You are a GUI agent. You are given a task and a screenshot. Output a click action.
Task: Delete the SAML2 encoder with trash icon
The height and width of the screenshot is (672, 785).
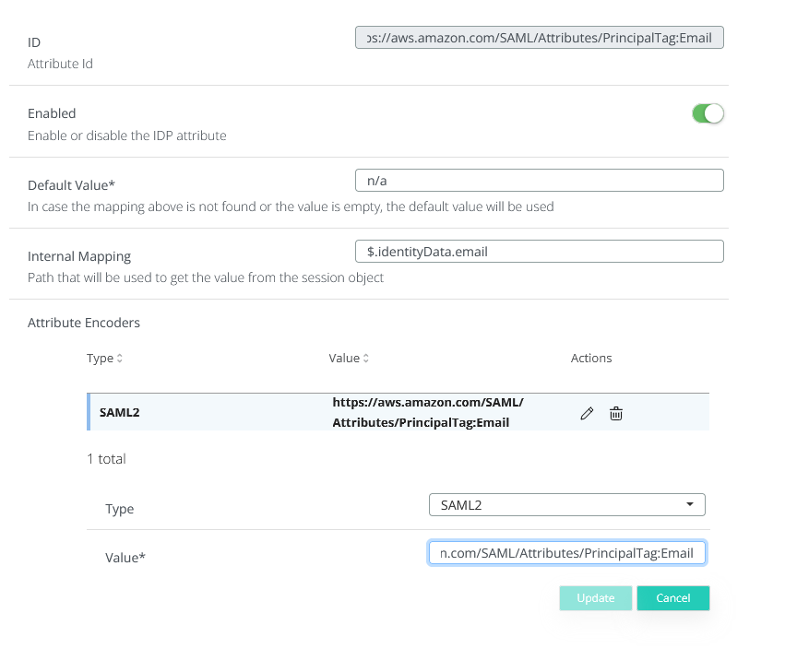click(x=616, y=414)
